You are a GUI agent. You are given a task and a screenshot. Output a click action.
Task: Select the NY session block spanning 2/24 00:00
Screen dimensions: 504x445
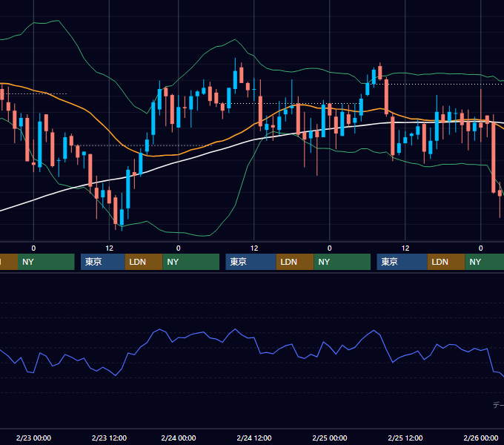click(x=191, y=262)
